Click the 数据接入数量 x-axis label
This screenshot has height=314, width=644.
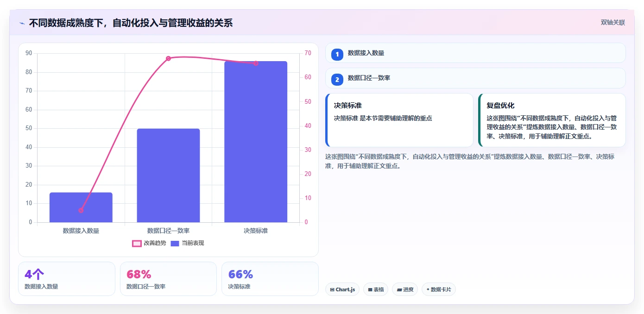pyautogui.click(x=81, y=231)
